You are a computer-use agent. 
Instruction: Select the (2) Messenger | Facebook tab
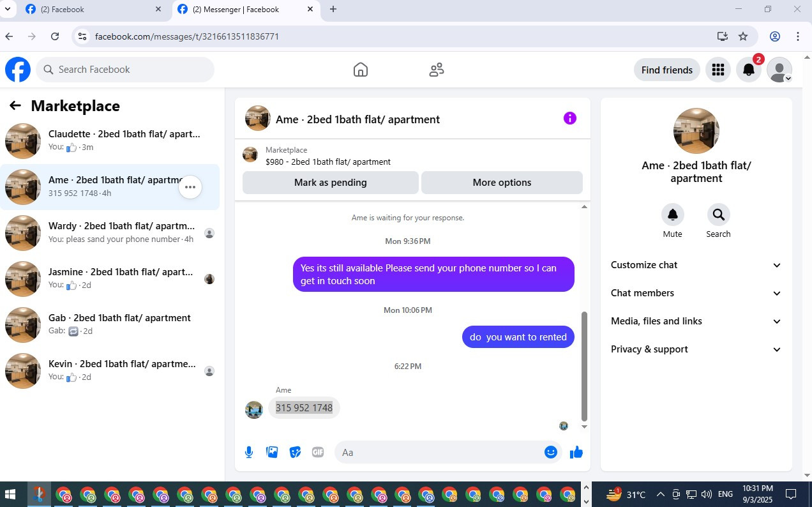(x=246, y=10)
